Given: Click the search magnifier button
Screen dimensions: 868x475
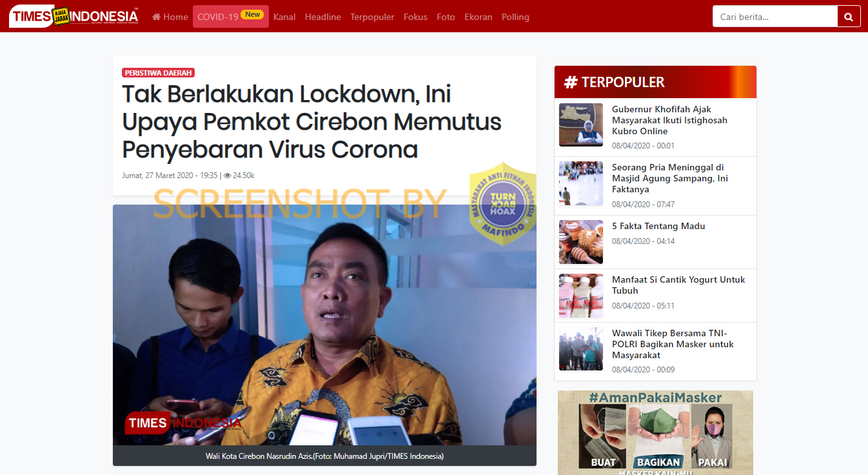Looking at the screenshot, I should [x=849, y=17].
